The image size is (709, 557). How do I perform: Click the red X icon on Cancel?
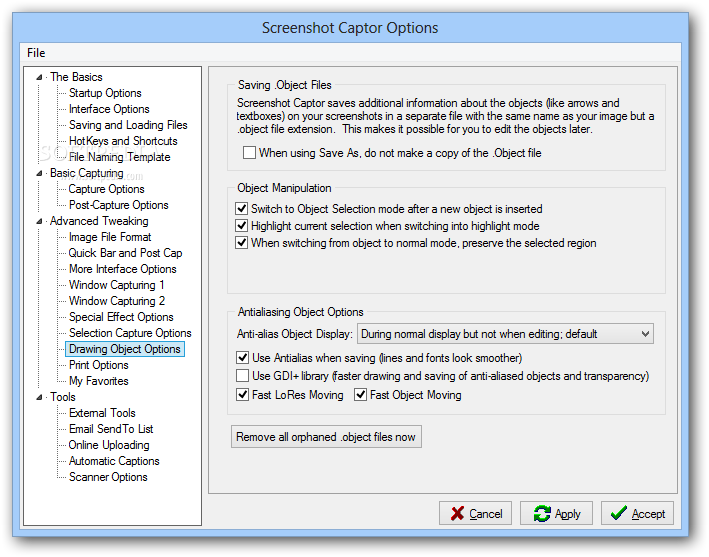coord(458,513)
